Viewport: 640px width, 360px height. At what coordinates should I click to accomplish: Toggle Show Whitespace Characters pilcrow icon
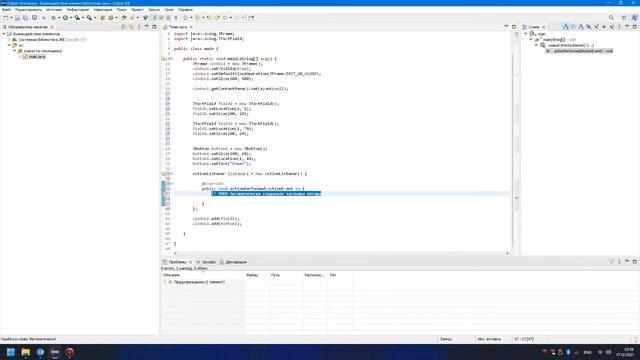pyautogui.click(x=176, y=18)
